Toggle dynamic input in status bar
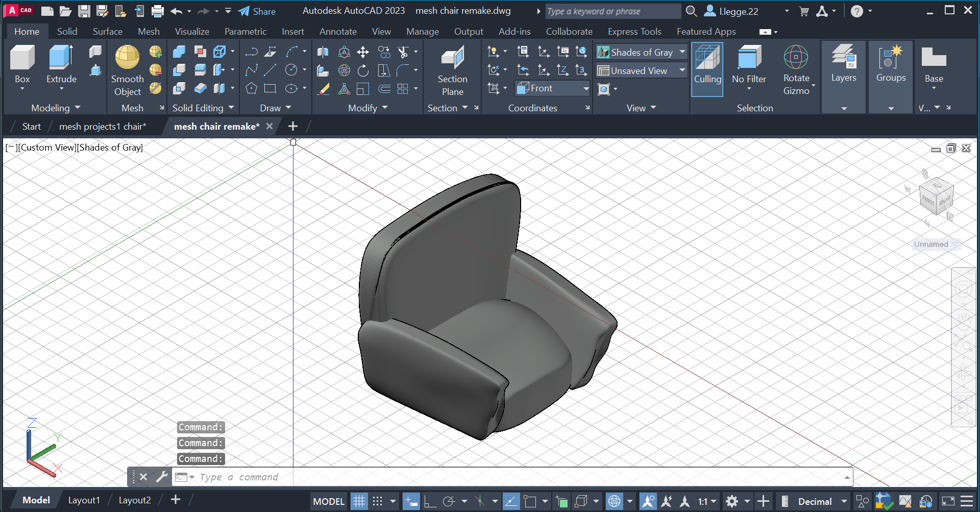The height and width of the screenshot is (512, 980). [x=411, y=501]
